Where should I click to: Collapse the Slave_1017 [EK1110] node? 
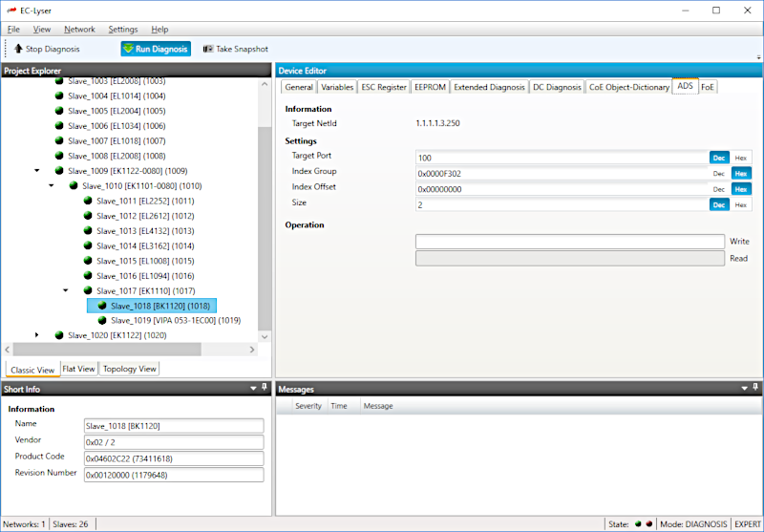(65, 290)
